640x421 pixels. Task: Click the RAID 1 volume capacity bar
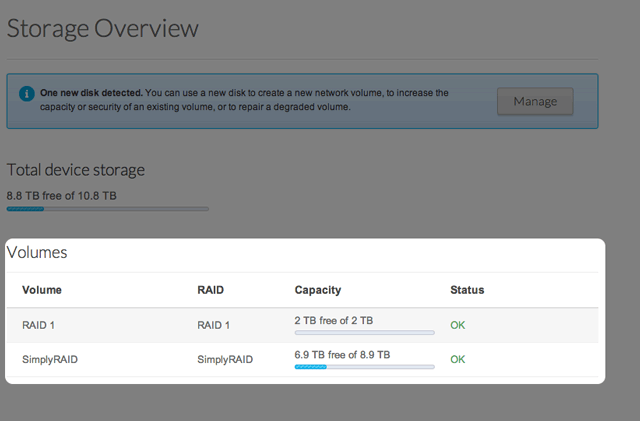click(364, 333)
